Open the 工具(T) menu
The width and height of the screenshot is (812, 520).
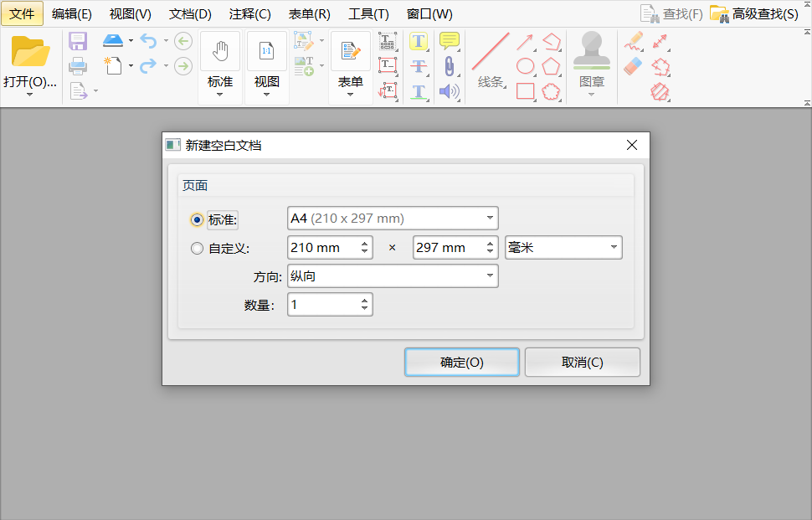pos(368,14)
